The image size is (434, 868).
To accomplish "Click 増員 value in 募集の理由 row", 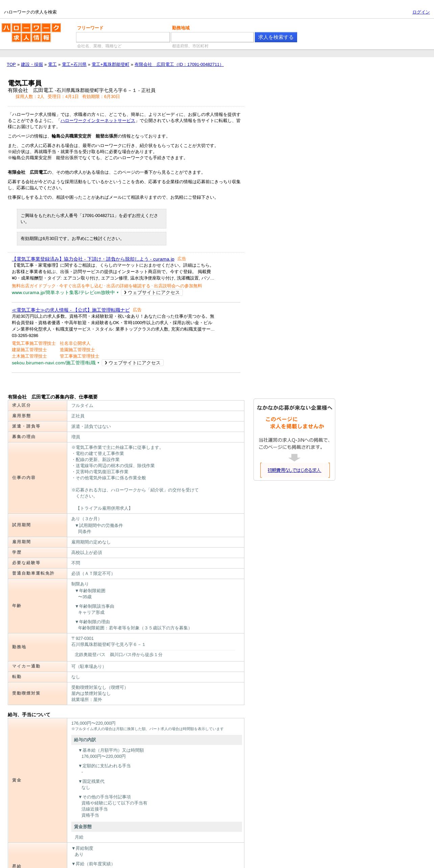I will coord(76,437).
